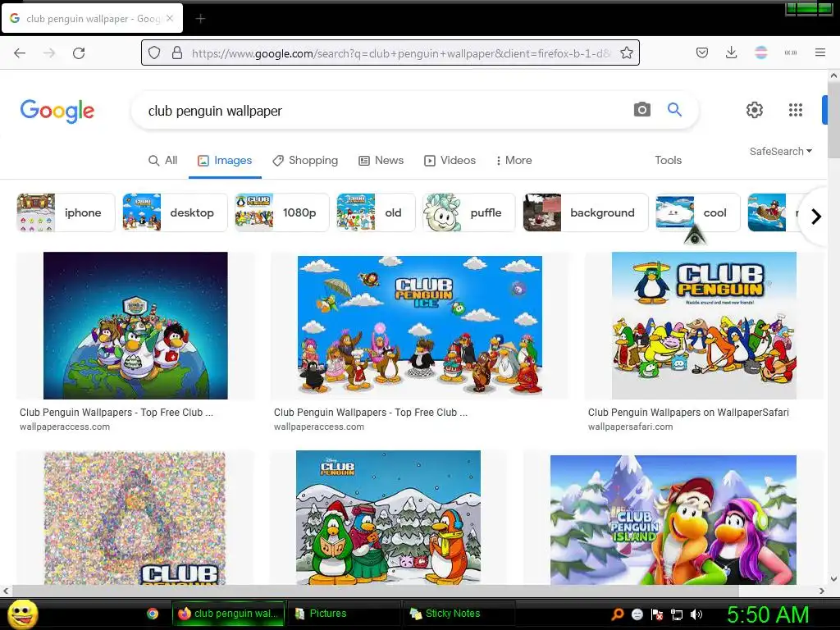Filter images by desktop chip
The image size is (840, 630).
(175, 212)
